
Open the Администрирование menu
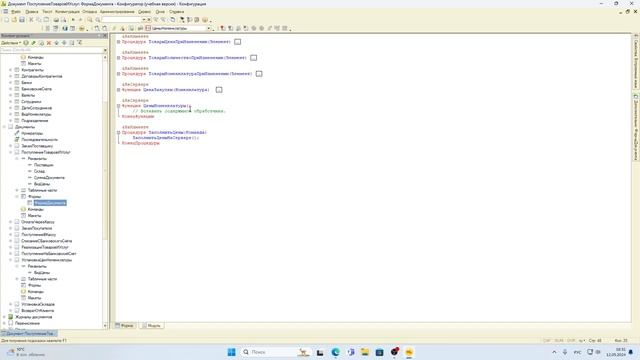(117, 12)
